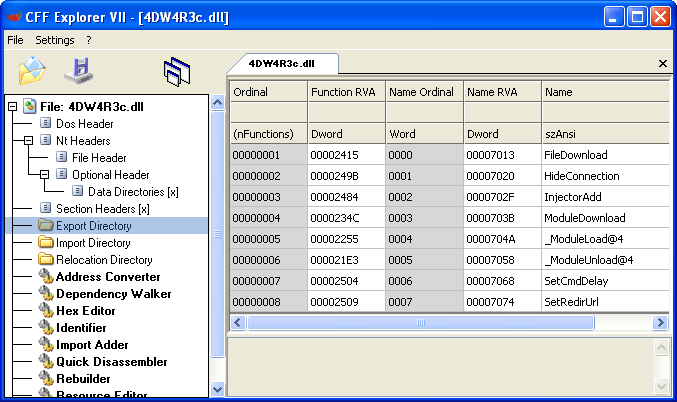Click the horizontal scrollbar right arrow
The image size is (677, 402).
(660, 323)
